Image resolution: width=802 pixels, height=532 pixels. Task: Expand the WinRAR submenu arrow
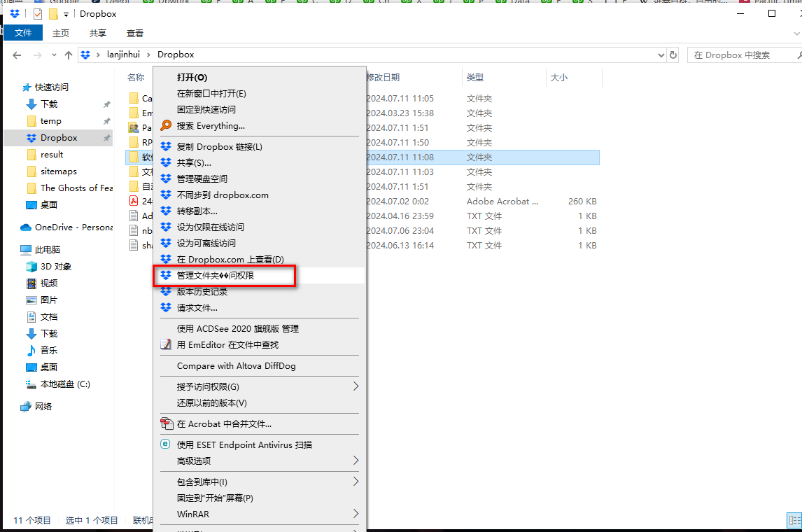pos(356,514)
